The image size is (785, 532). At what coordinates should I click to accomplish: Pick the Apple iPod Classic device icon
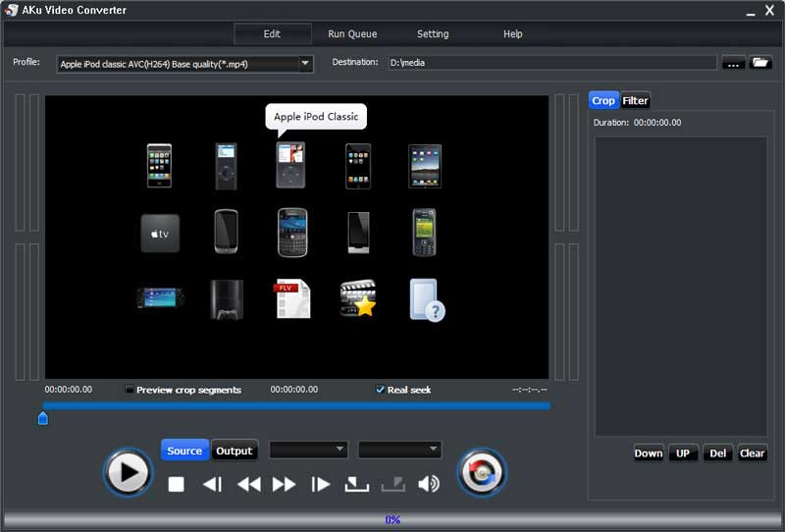click(x=290, y=165)
